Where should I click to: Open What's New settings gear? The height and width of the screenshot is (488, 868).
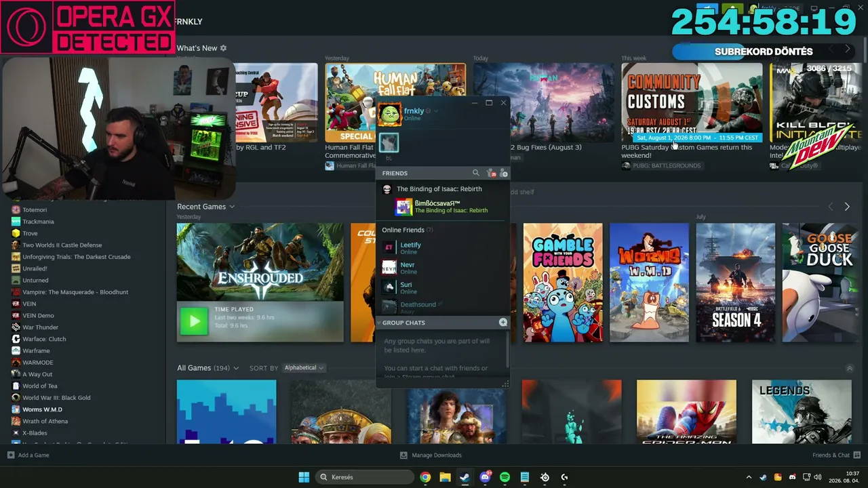pos(223,48)
